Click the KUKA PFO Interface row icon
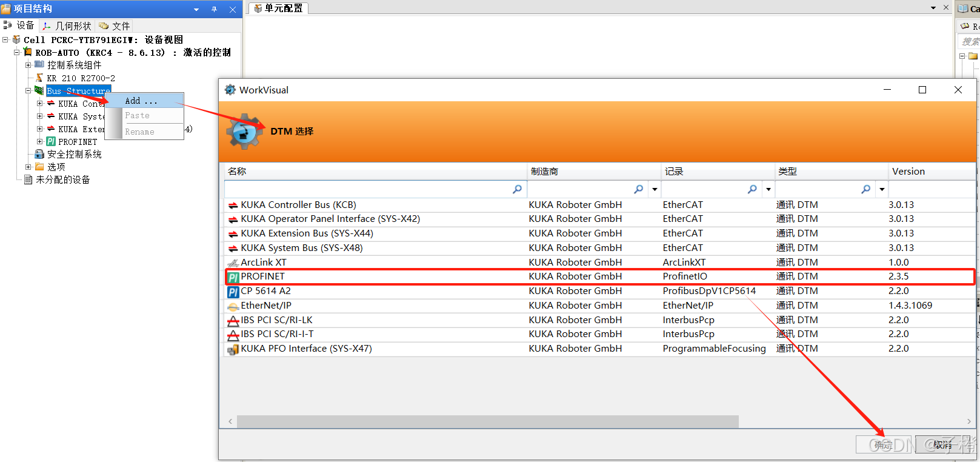The height and width of the screenshot is (462, 980). pyautogui.click(x=233, y=349)
